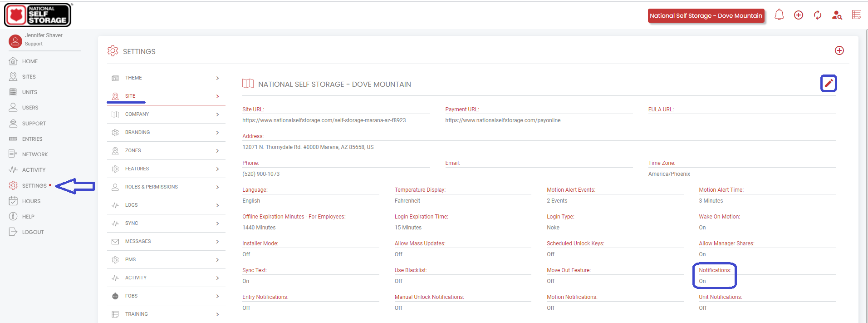Expand the Sync settings chevron
Image resolution: width=868 pixels, height=323 pixels.
(218, 224)
